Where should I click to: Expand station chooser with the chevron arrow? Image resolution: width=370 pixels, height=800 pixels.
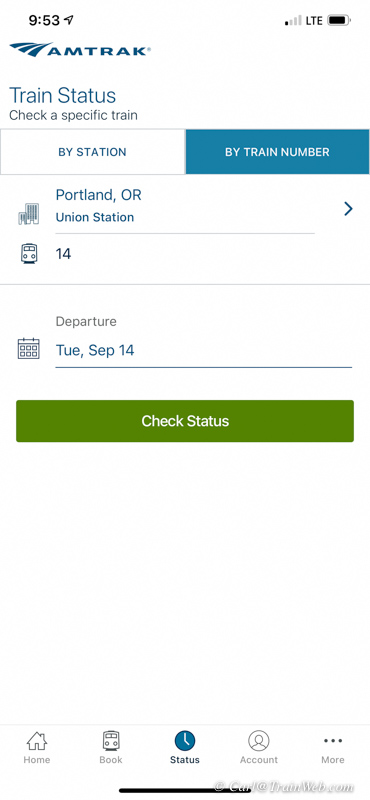(349, 209)
